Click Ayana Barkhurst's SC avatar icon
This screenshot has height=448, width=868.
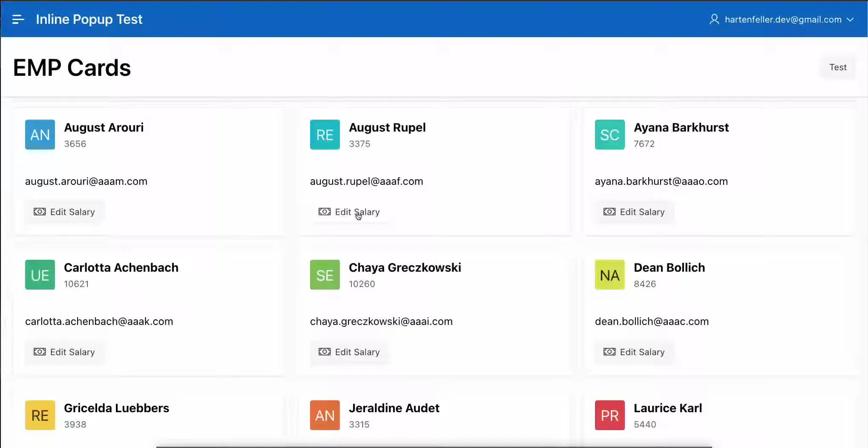[x=609, y=135]
